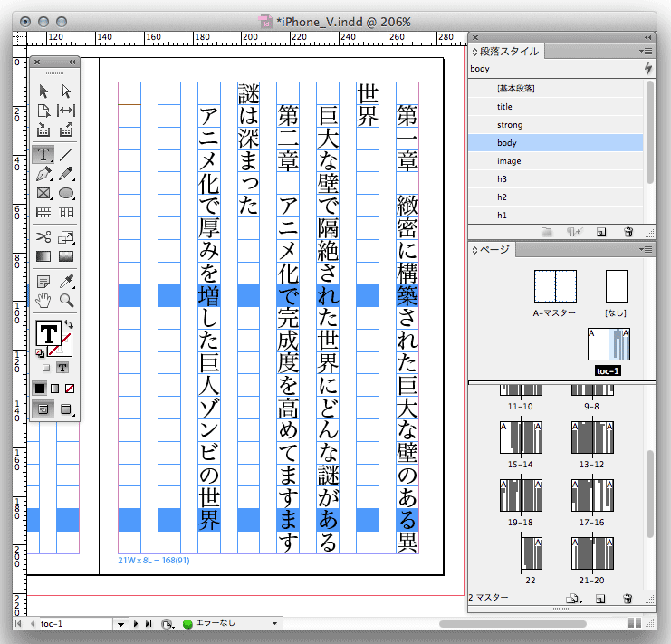
Task: Switch to Preview view mode
Action: [66, 409]
